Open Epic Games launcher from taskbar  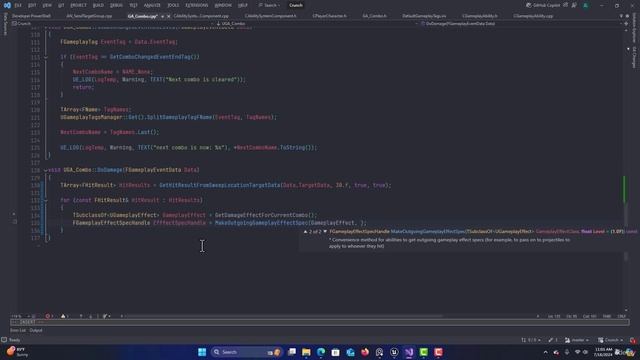(394, 352)
